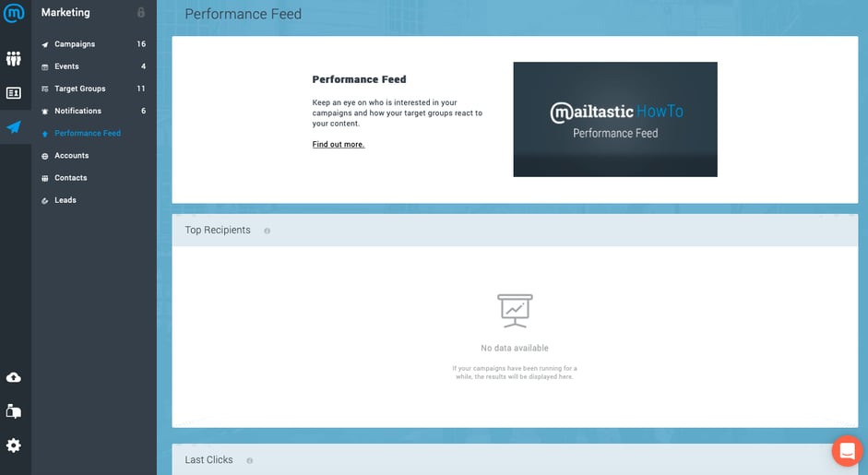Open Target Groups menu item
The width and height of the screenshot is (868, 475).
pyautogui.click(x=79, y=89)
